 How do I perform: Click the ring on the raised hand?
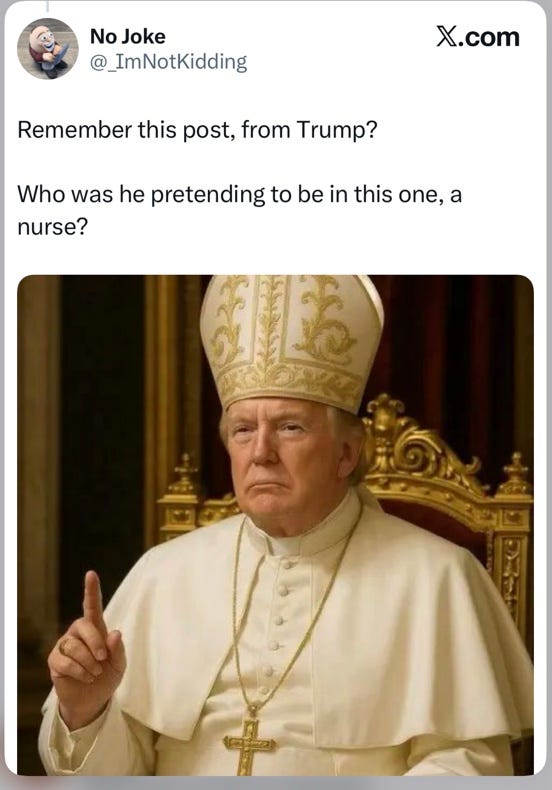click(x=65, y=644)
